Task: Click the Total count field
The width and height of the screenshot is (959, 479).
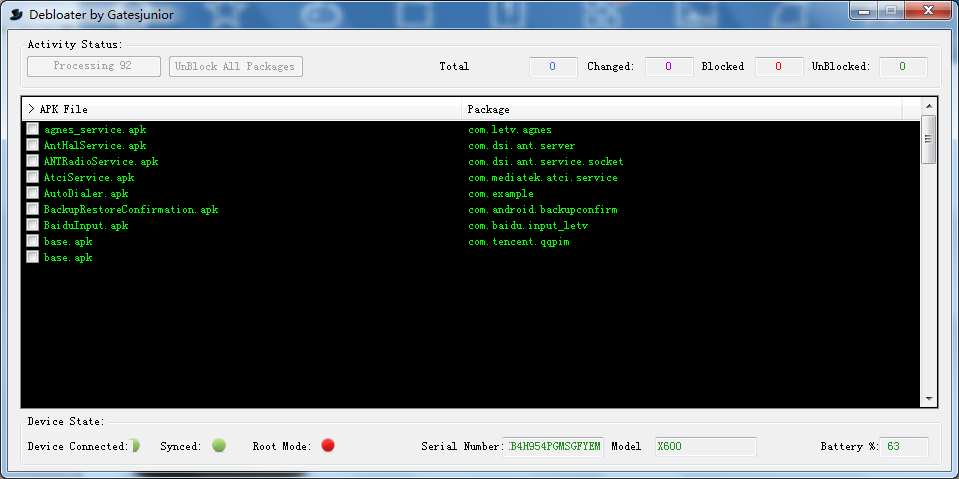Action: click(553, 67)
